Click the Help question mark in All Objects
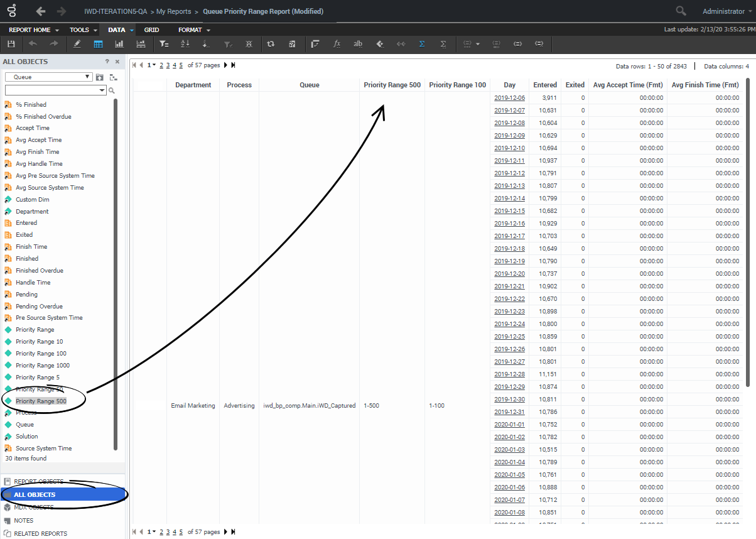This screenshot has width=756, height=539. click(x=107, y=62)
